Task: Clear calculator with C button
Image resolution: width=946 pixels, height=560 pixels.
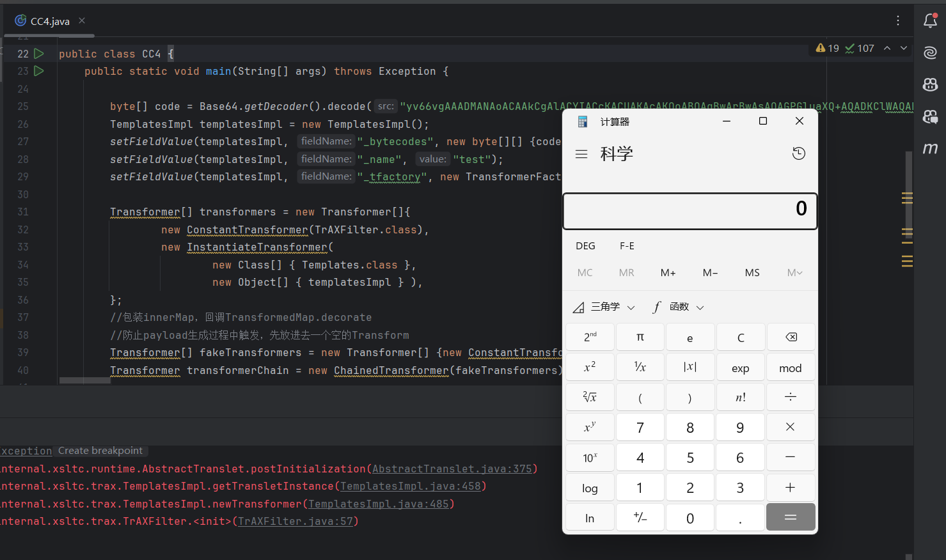Action: click(x=741, y=337)
